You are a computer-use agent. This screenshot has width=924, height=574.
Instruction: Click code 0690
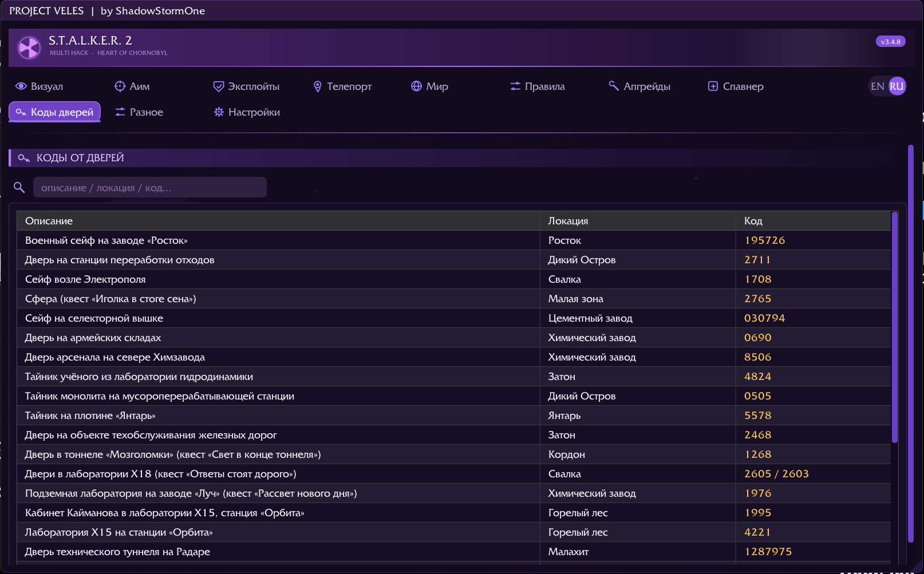pos(757,338)
